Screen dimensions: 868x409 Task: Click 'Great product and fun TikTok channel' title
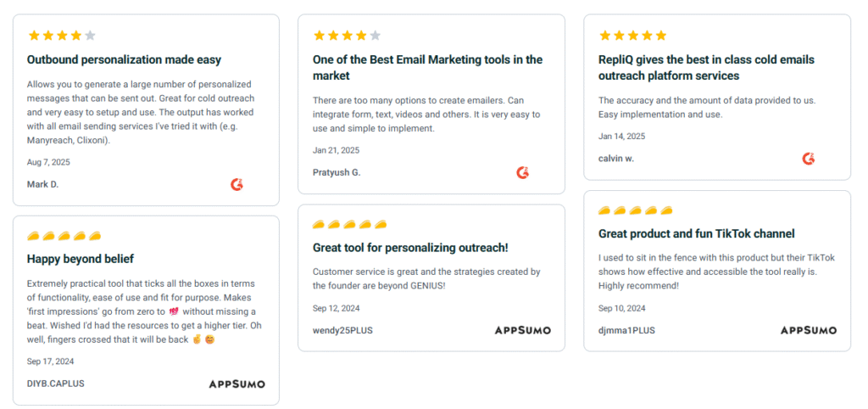[x=697, y=234]
